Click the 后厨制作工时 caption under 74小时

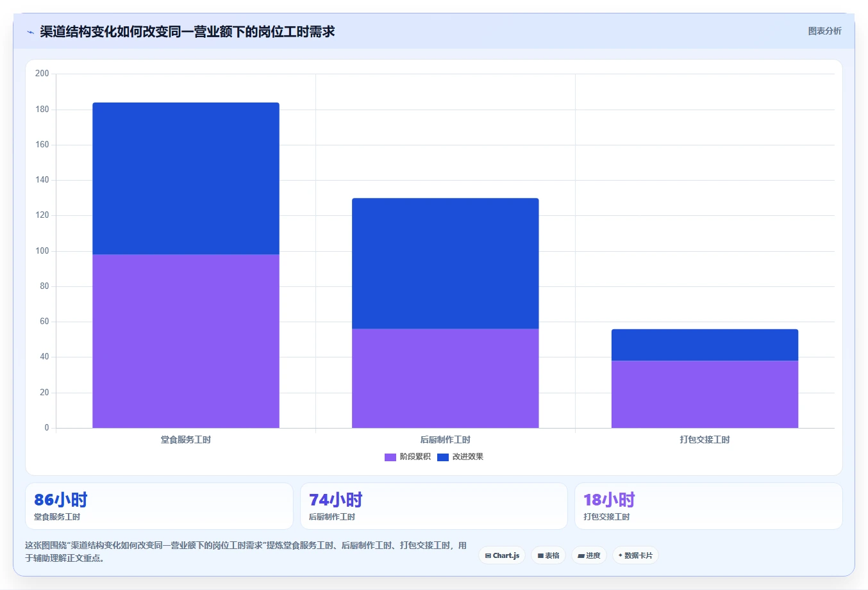click(x=332, y=517)
